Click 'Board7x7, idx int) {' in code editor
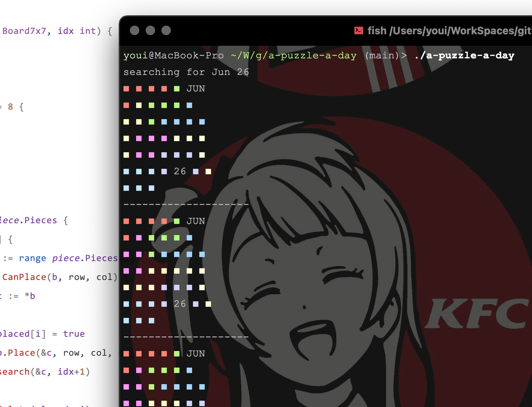 [57, 31]
